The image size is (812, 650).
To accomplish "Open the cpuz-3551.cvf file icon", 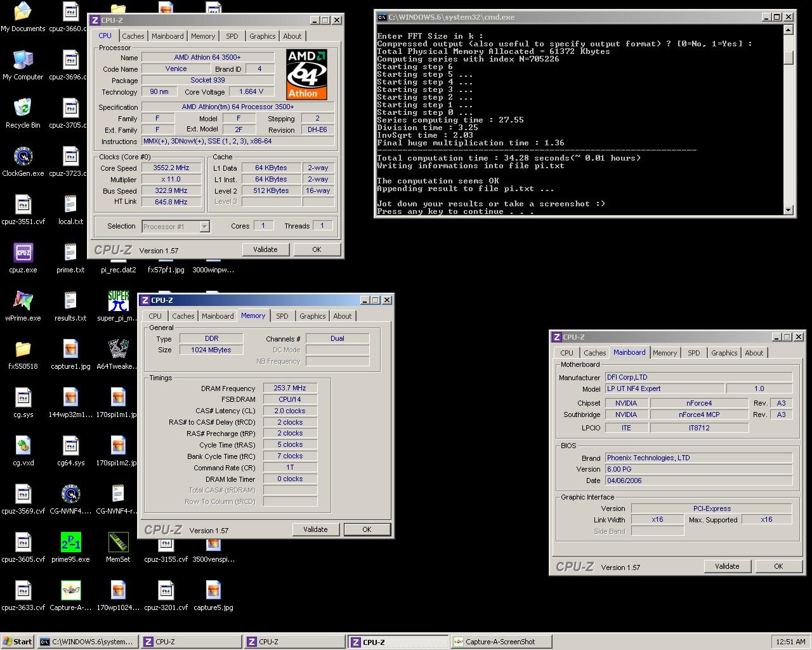I will pyautogui.click(x=23, y=209).
